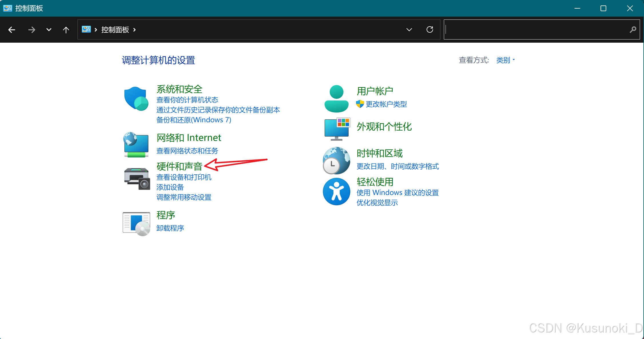
Task: Go back using the back arrow
Action: [x=12, y=30]
